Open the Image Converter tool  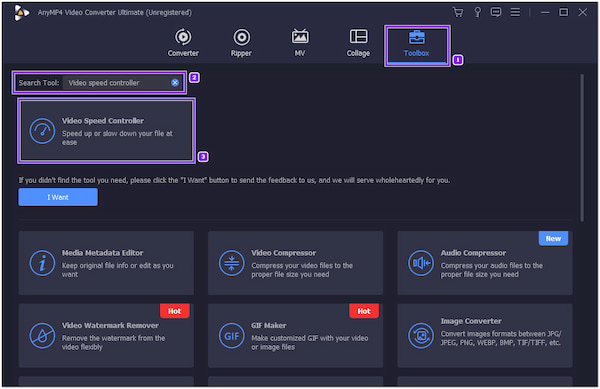[x=485, y=335]
